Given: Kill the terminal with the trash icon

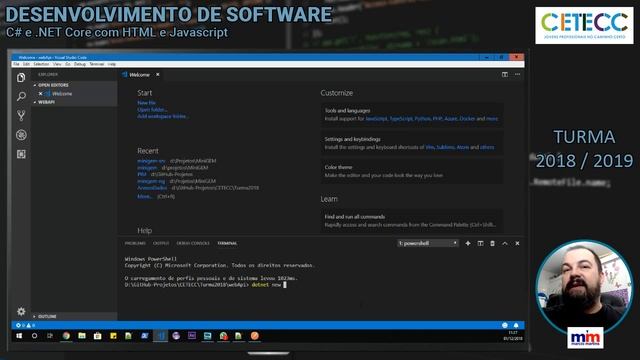Looking at the screenshot, I should tap(492, 243).
